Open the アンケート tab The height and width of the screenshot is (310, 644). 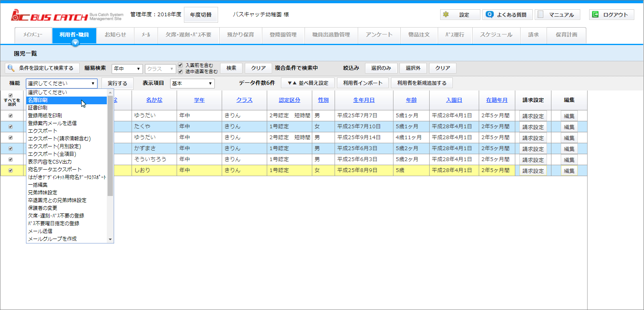pos(379,35)
